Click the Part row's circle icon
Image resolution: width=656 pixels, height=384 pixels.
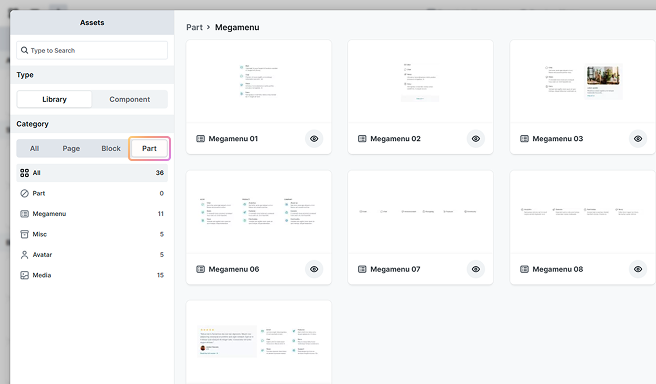tap(25, 193)
